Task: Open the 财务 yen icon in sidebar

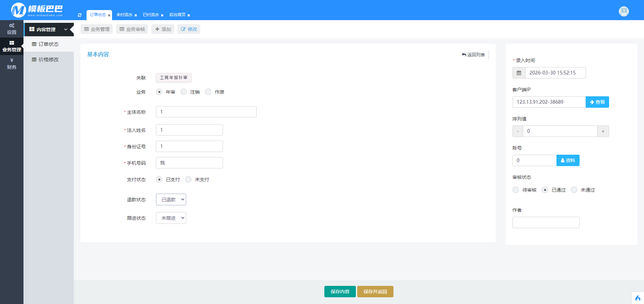Action: click(12, 60)
